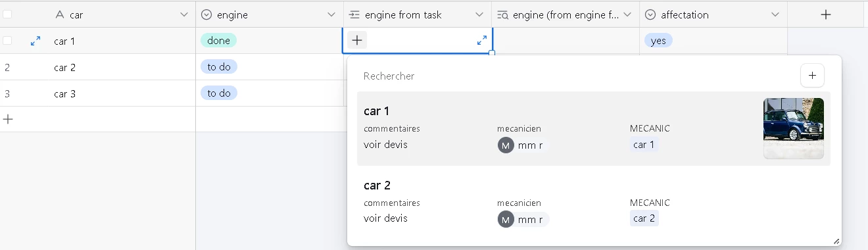868x250 pixels.
Task: Click the lookup icon in engine (from engine f... header
Action: pyautogui.click(x=502, y=14)
